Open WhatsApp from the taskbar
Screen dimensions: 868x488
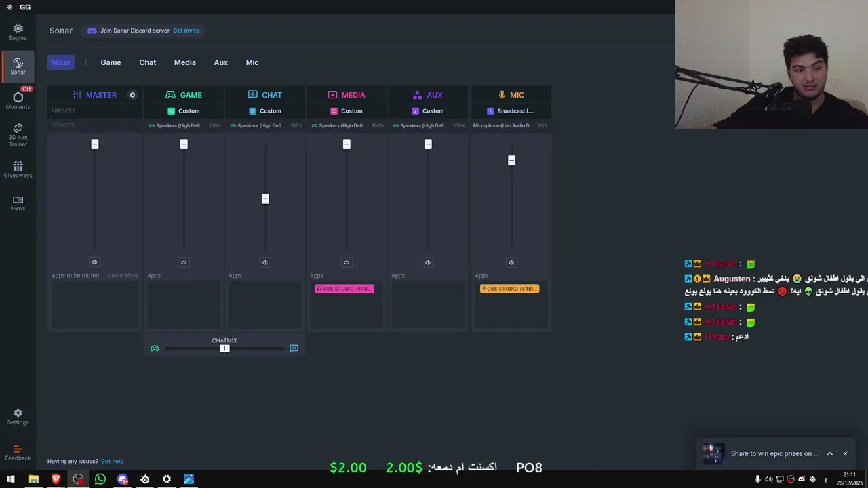100,479
